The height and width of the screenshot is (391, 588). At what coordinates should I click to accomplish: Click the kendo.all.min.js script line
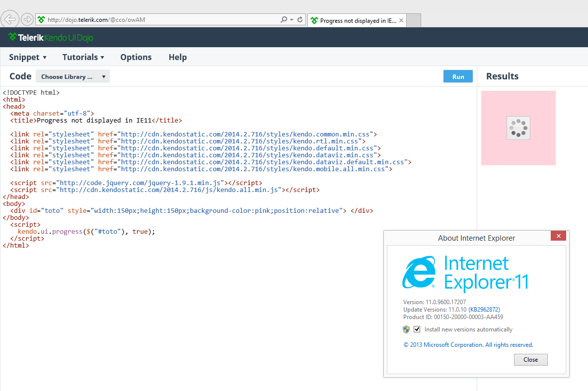point(165,190)
